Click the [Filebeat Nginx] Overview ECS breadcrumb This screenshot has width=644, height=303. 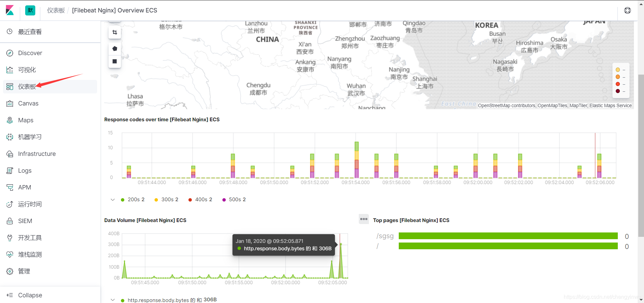[115, 10]
